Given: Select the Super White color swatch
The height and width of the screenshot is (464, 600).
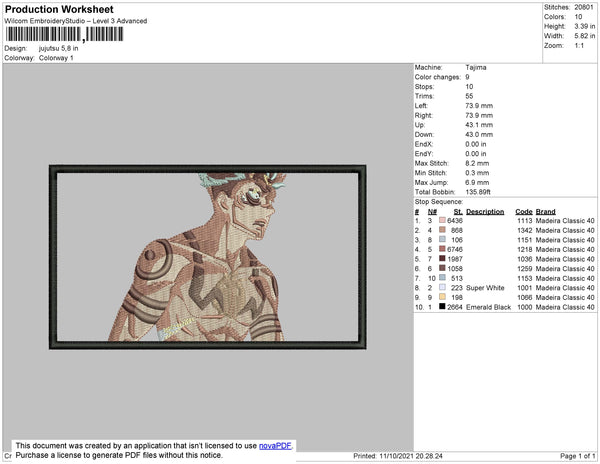Looking at the screenshot, I should click(x=442, y=287).
